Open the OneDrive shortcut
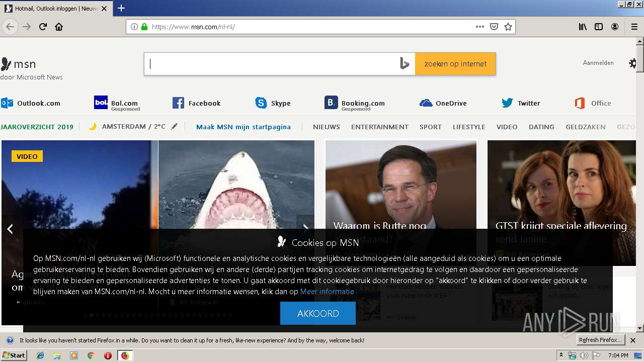This screenshot has width=644, height=362. tap(443, 103)
